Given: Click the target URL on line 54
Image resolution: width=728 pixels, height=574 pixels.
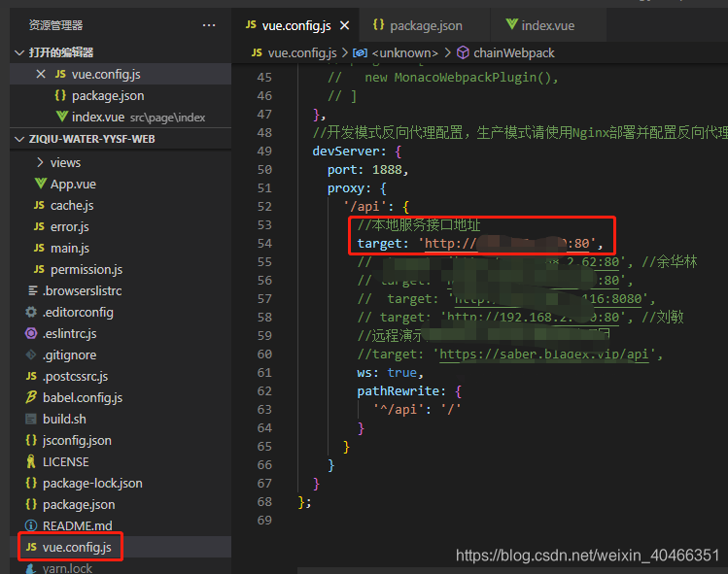Looking at the screenshot, I should [506, 243].
